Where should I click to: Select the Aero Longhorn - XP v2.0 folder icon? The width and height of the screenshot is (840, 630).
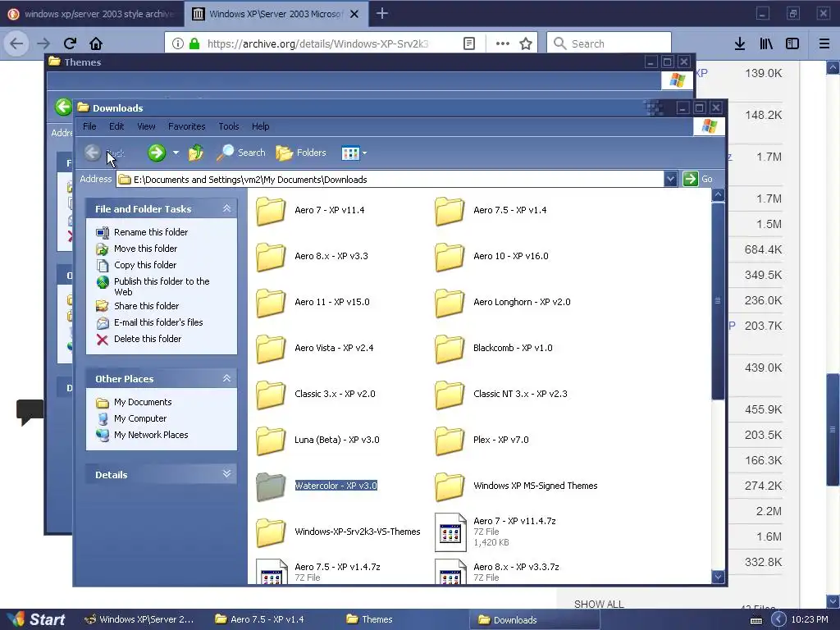(x=450, y=303)
